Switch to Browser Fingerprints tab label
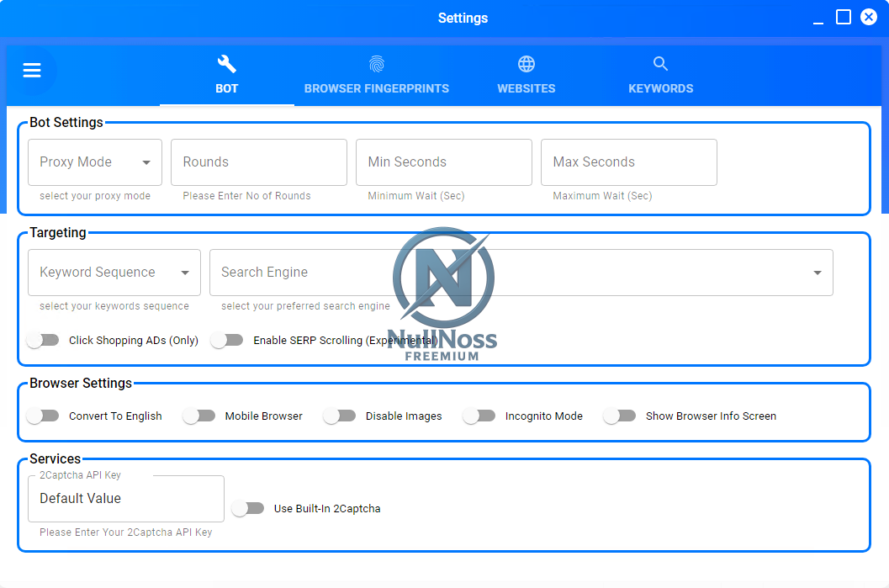 tap(376, 88)
